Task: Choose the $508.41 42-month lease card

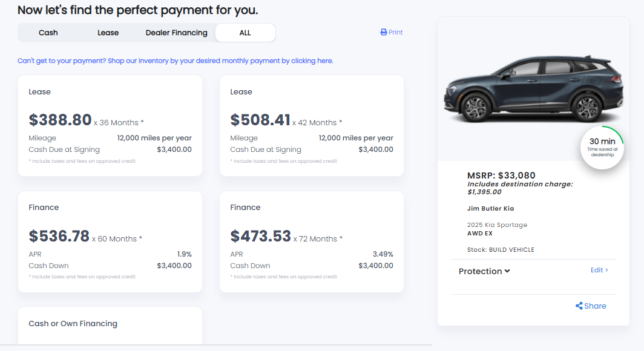Action: [312, 126]
